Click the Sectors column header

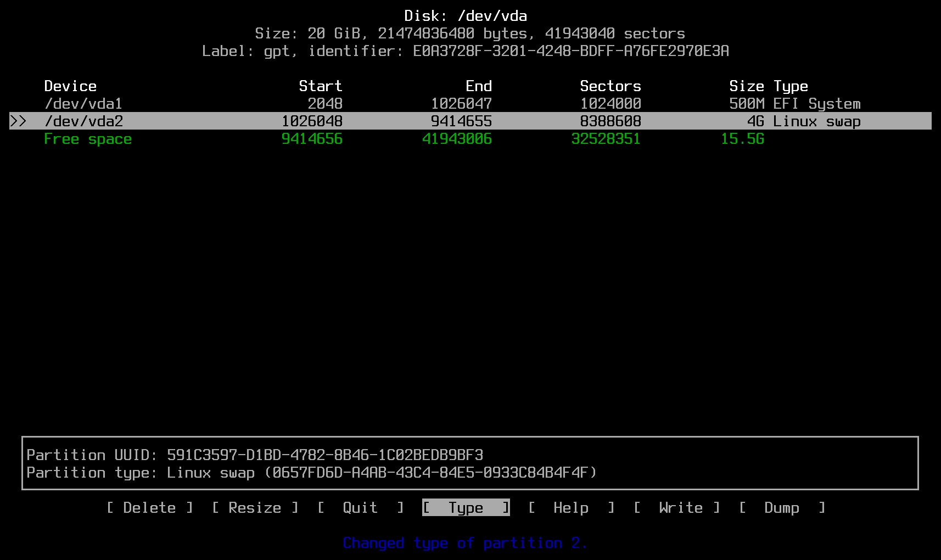[610, 86]
